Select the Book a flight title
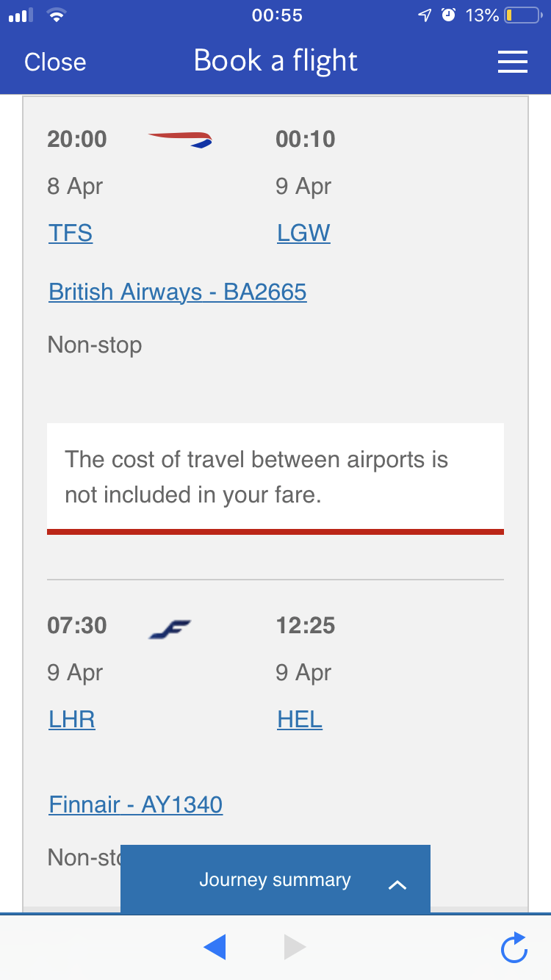The height and width of the screenshot is (980, 551). click(275, 61)
